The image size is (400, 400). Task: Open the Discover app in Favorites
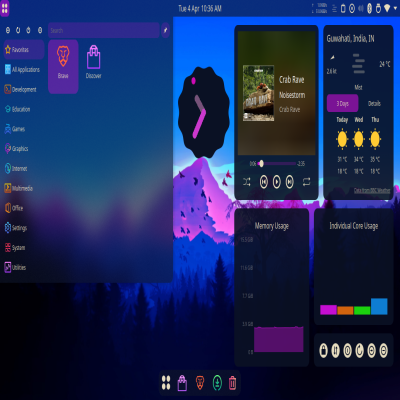[x=94, y=63]
